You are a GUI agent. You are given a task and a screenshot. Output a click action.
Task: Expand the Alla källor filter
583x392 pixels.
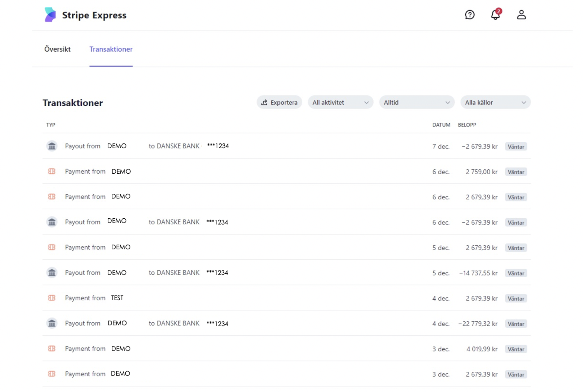(496, 102)
